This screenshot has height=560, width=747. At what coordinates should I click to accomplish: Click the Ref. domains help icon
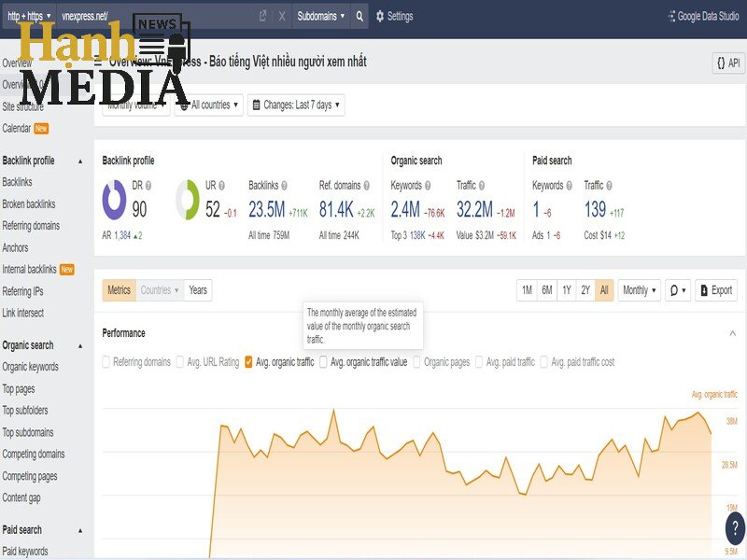coord(366,186)
